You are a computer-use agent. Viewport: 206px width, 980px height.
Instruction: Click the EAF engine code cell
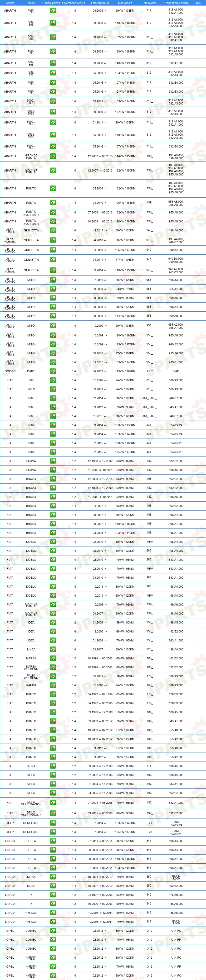[176, 371]
